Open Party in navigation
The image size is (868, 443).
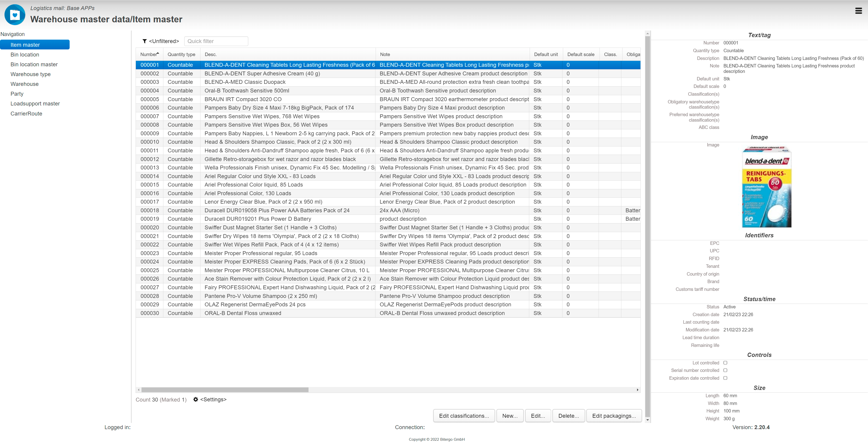point(17,94)
